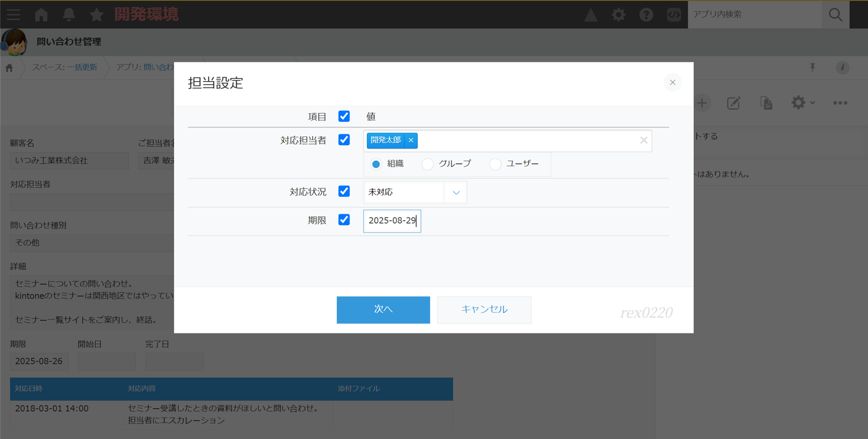Close the 担当設定 dialog
Screen dimensions: 868x439
point(672,83)
